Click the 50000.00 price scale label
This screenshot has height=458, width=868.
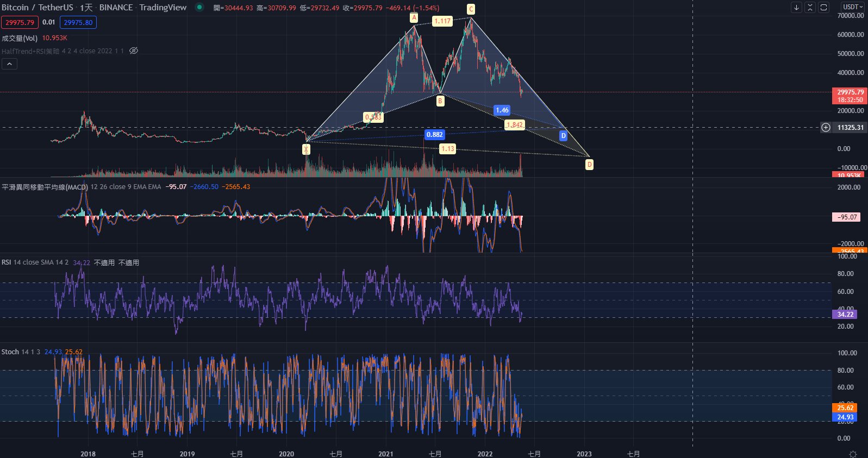(851, 54)
